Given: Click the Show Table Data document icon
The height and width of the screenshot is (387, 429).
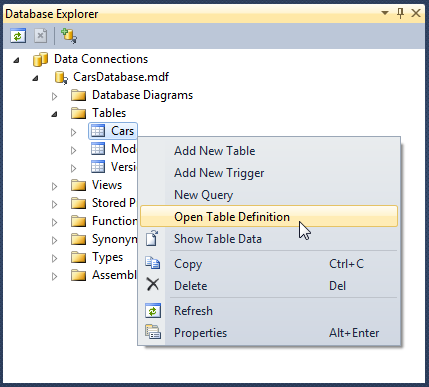Looking at the screenshot, I should (153, 238).
